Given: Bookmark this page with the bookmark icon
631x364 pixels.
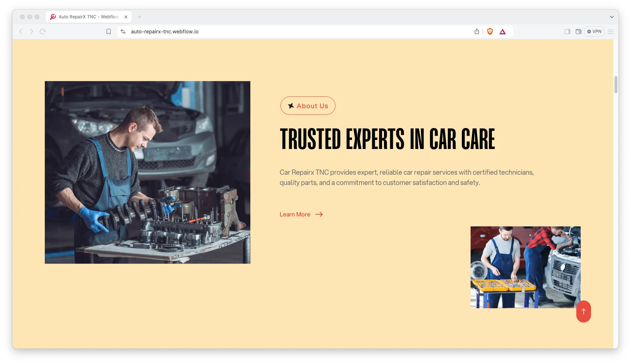Looking at the screenshot, I should [109, 32].
